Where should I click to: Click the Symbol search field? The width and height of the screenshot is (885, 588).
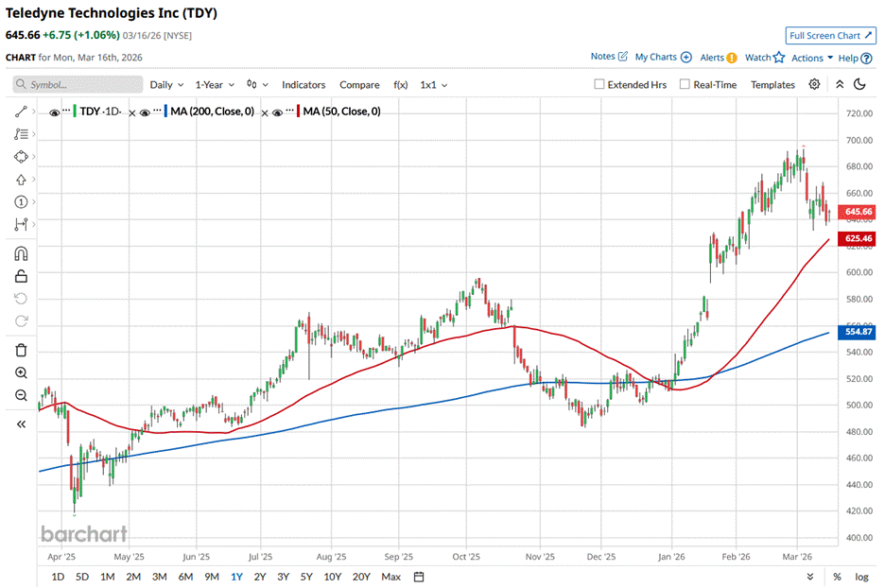pyautogui.click(x=78, y=84)
